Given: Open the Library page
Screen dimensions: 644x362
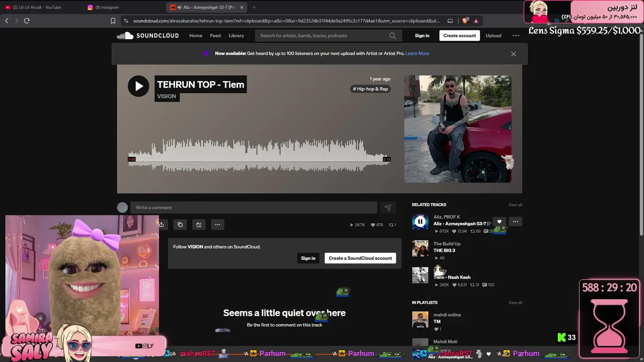Looking at the screenshot, I should [236, 36].
